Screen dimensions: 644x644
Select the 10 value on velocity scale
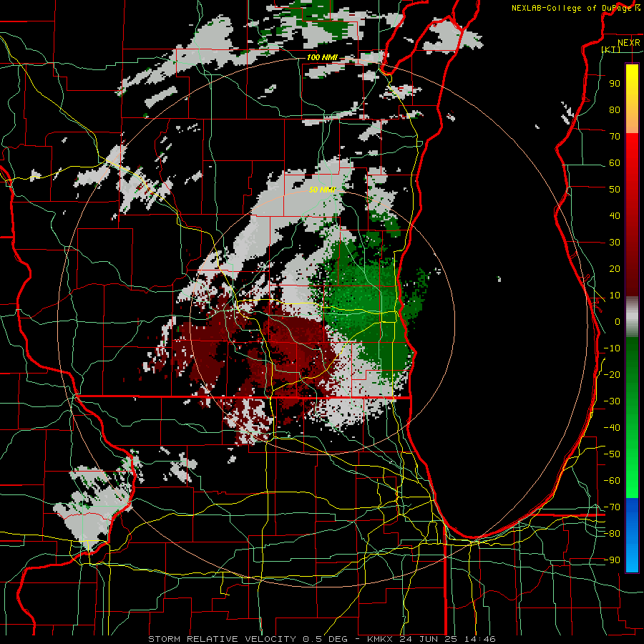tap(615, 296)
